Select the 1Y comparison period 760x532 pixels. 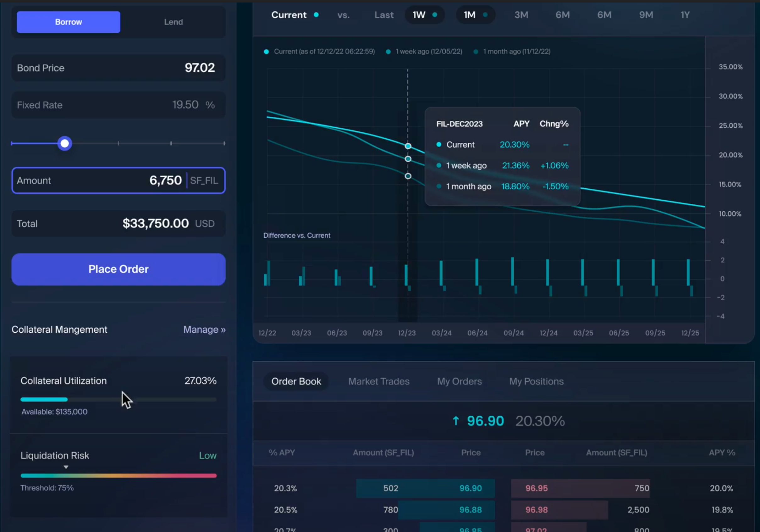tap(685, 15)
